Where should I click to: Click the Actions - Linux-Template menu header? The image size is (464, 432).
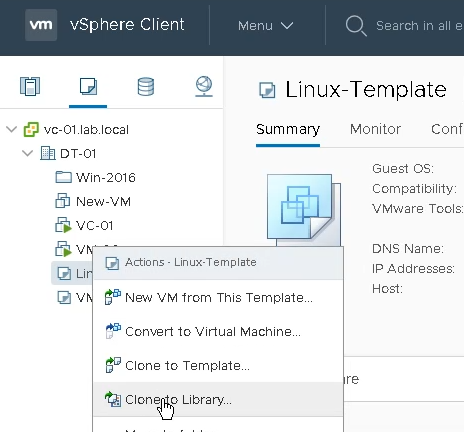pos(218,263)
